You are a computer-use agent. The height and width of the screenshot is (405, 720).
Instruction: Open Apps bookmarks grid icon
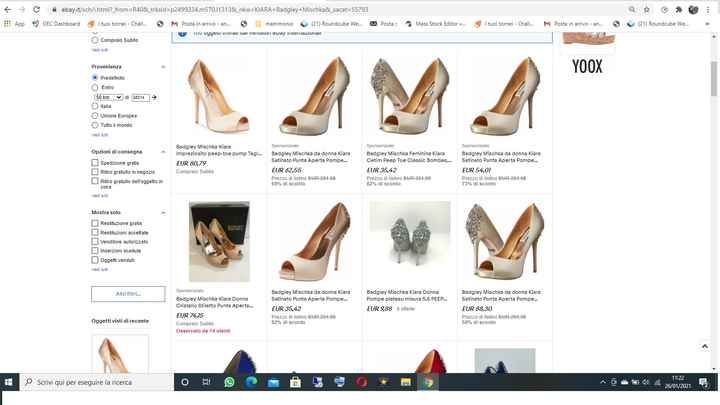point(7,23)
